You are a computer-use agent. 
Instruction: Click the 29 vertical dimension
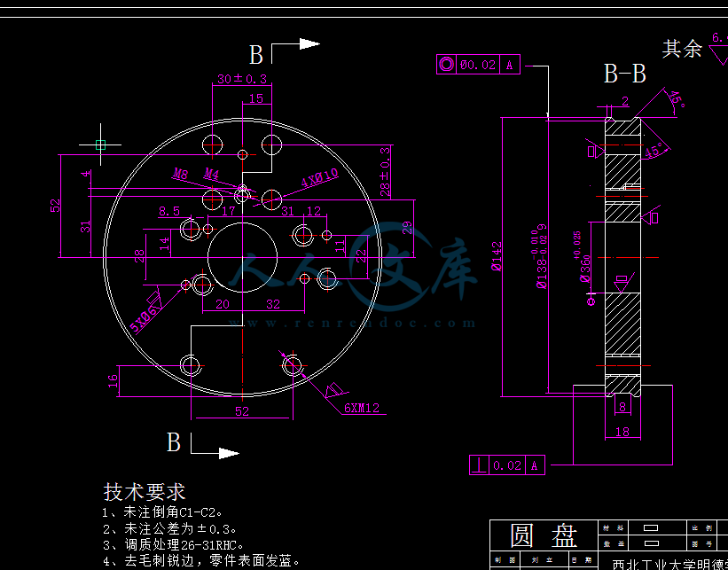point(407,228)
